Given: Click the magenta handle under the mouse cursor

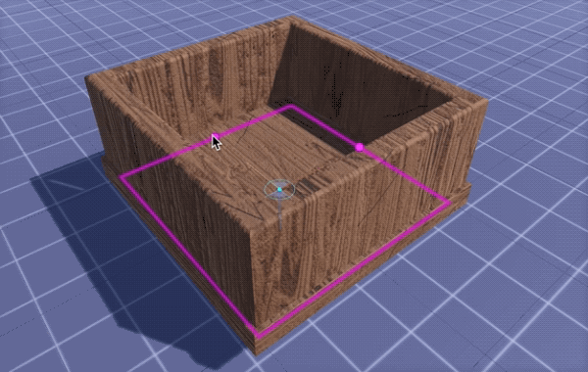Looking at the screenshot, I should pos(216,136).
